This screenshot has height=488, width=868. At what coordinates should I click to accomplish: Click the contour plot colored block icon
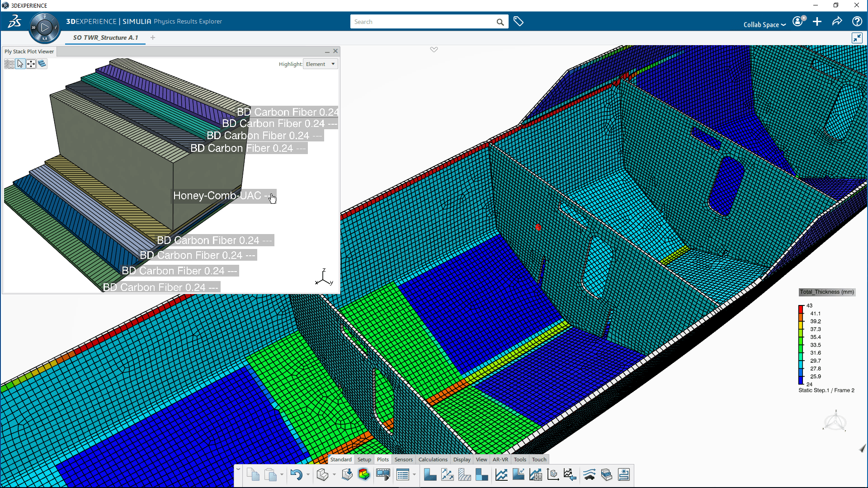tap(364, 475)
